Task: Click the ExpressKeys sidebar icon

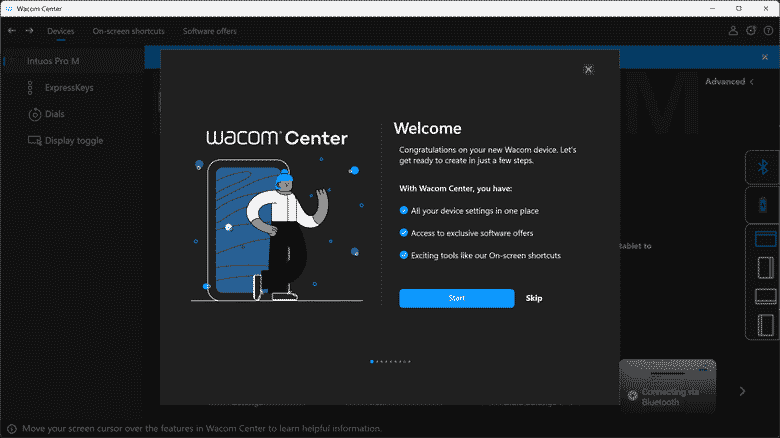Action: tap(30, 88)
